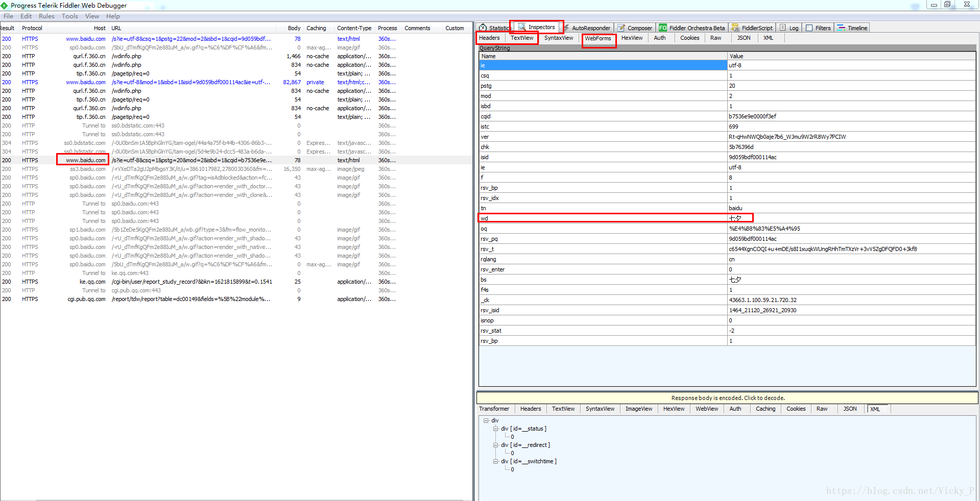Click the response SyntaxView tab next to ImageView
Image resolution: width=980 pixels, height=501 pixels.
[600, 409]
